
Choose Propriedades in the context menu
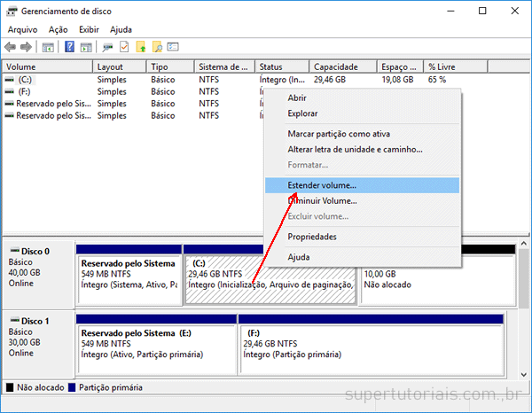coord(311,237)
